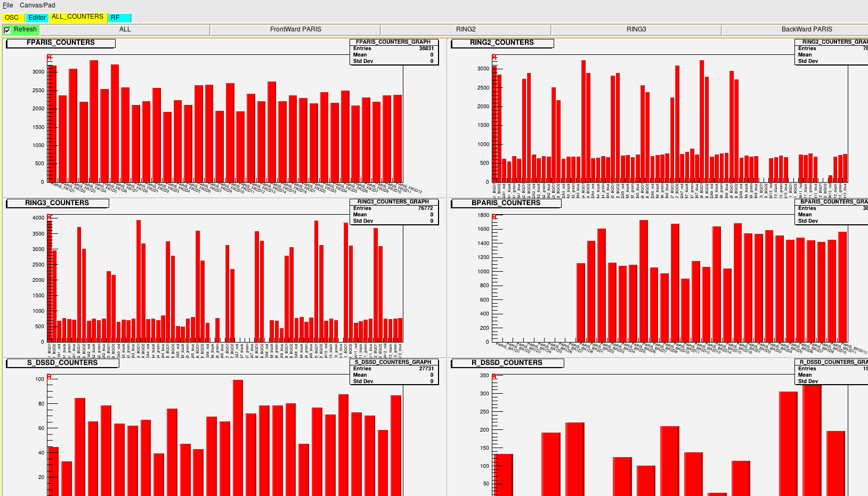Click the red R marker on R_DSSD_COUNTERS plot
Viewport: 868px width, 496px height.
pyautogui.click(x=494, y=377)
